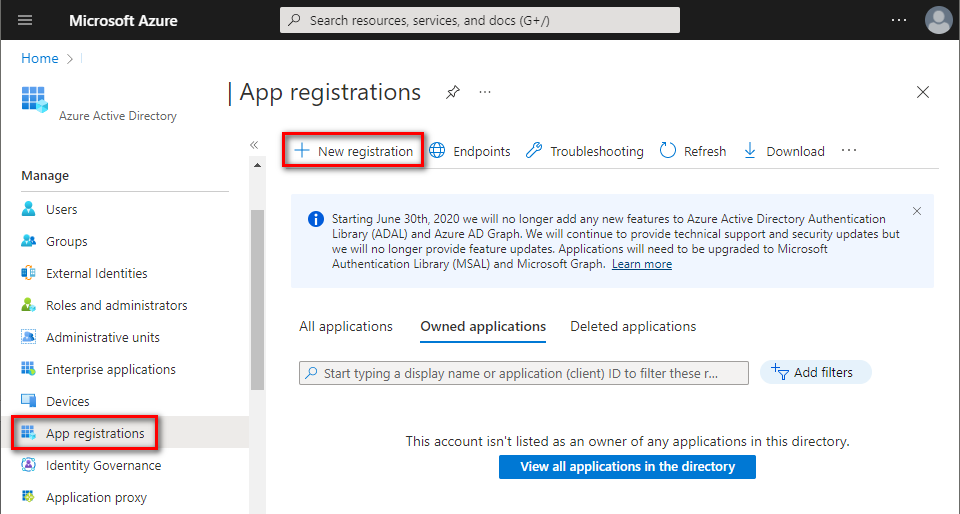Screen dimensions: 960x514
Task: Click the globe Endpoints icon
Action: point(437,151)
